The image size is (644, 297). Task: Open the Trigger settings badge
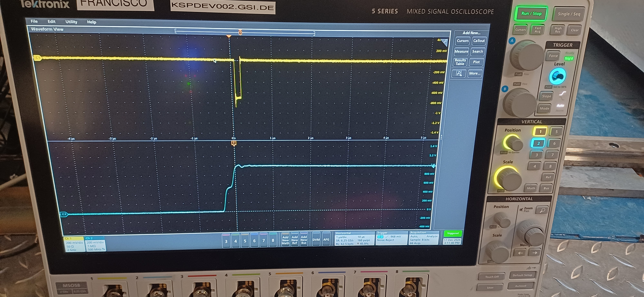point(392,238)
